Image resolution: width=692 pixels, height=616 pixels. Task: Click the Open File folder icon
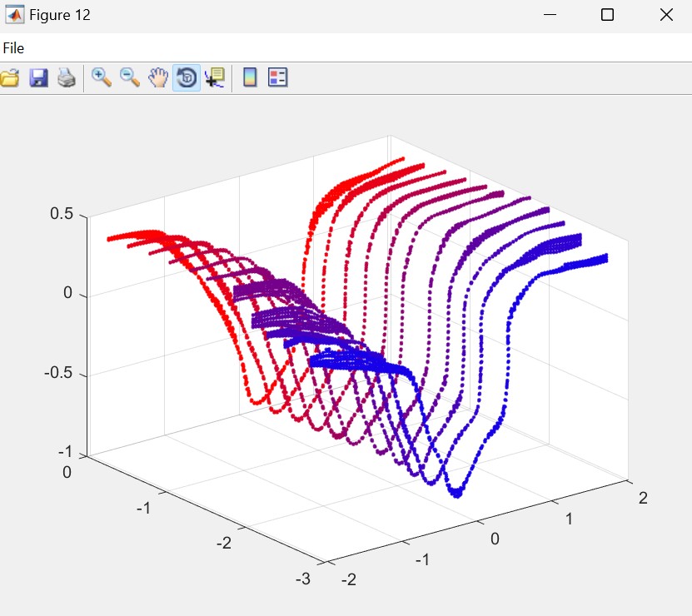coord(9,78)
